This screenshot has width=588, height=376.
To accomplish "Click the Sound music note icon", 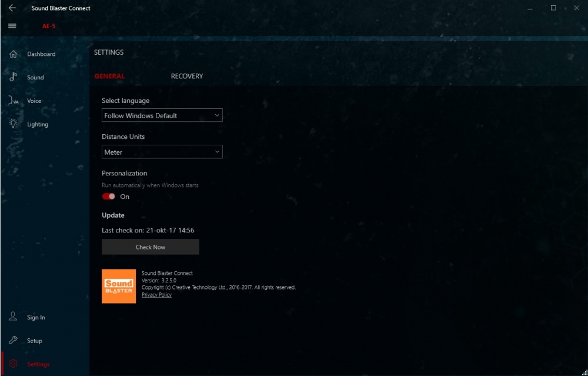I will [13, 77].
